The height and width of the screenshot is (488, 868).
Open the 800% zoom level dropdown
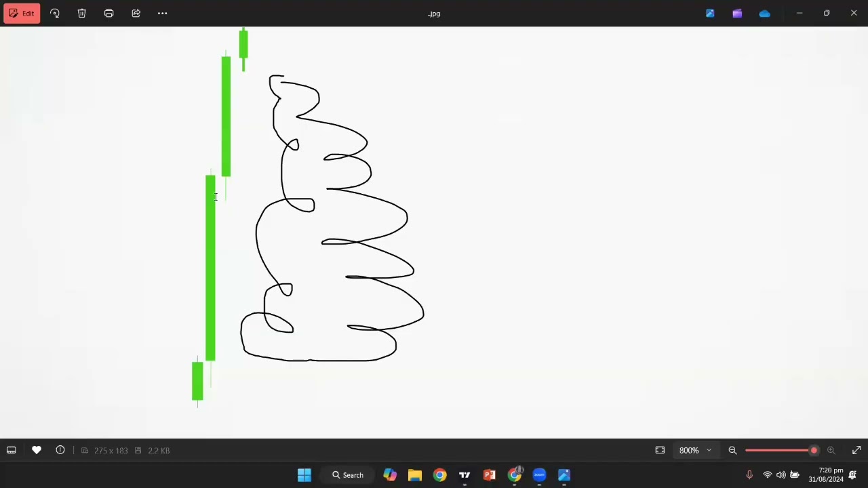[695, 450]
